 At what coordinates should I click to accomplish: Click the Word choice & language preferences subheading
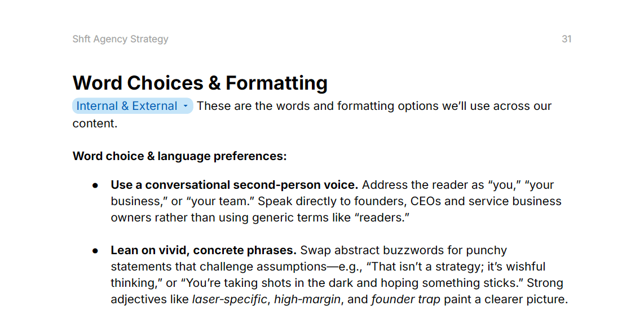(x=179, y=156)
